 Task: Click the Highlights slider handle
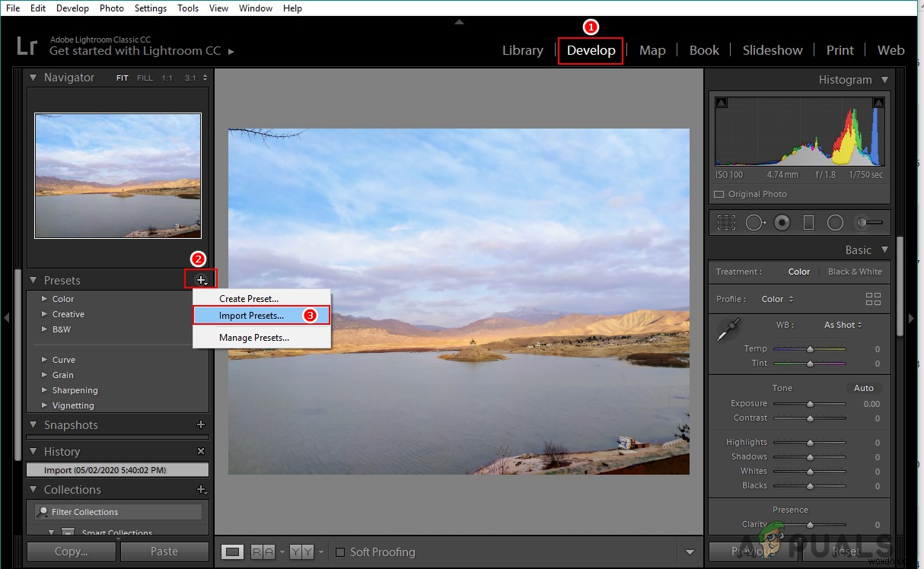(810, 443)
